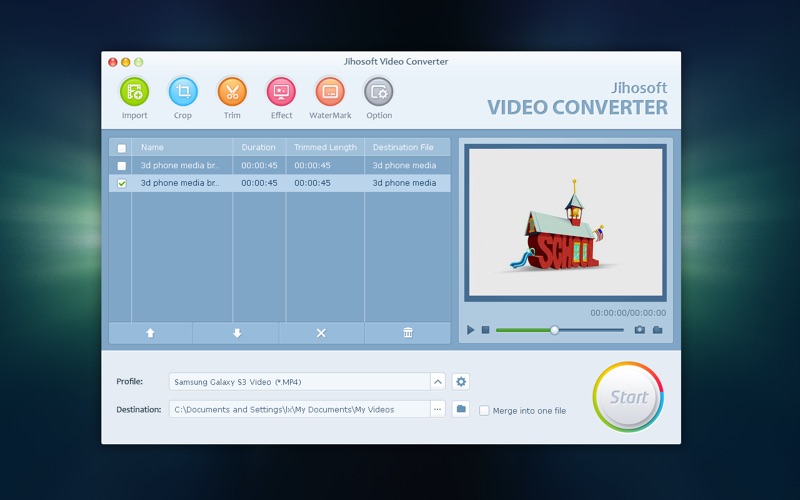Click the first row's duration 00:00:45
The image size is (800, 500).
(x=259, y=165)
